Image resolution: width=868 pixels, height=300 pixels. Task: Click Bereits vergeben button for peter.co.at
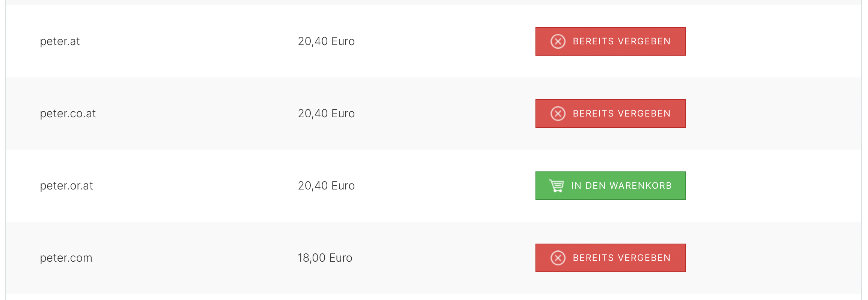pyautogui.click(x=611, y=114)
